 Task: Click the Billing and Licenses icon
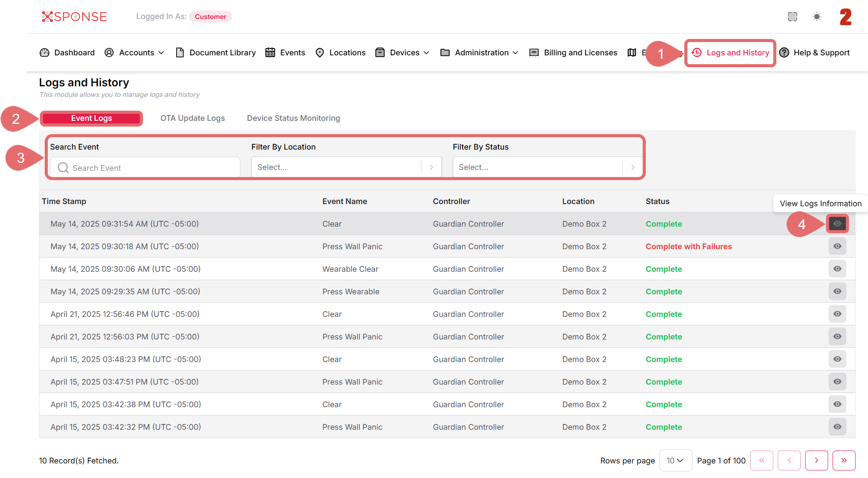click(x=534, y=53)
